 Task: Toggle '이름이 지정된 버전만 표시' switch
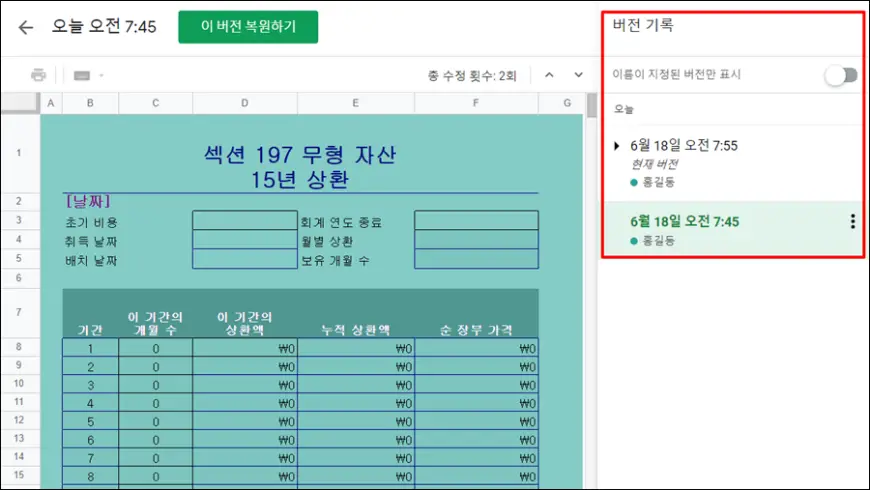click(x=840, y=75)
